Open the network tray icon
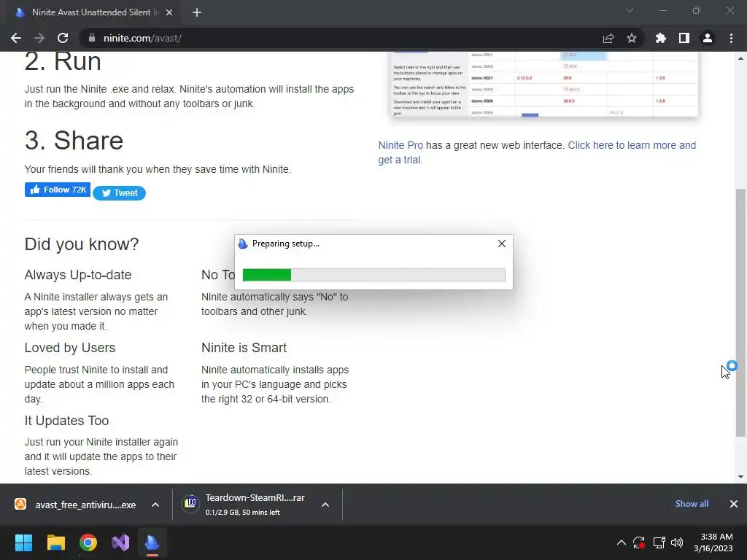The height and width of the screenshot is (560, 747). (659, 542)
